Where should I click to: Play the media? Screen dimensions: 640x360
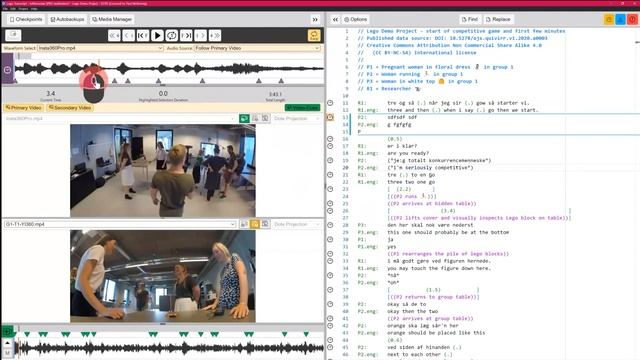pyautogui.click(x=157, y=36)
